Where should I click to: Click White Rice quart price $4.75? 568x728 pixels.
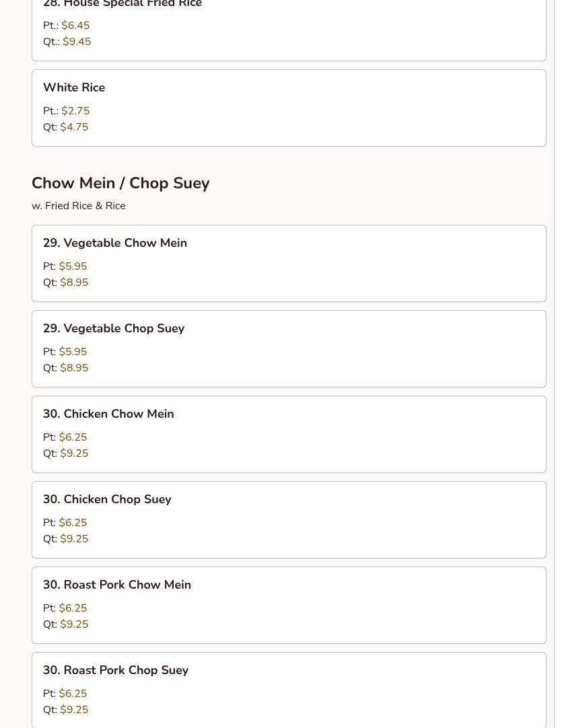74,127
